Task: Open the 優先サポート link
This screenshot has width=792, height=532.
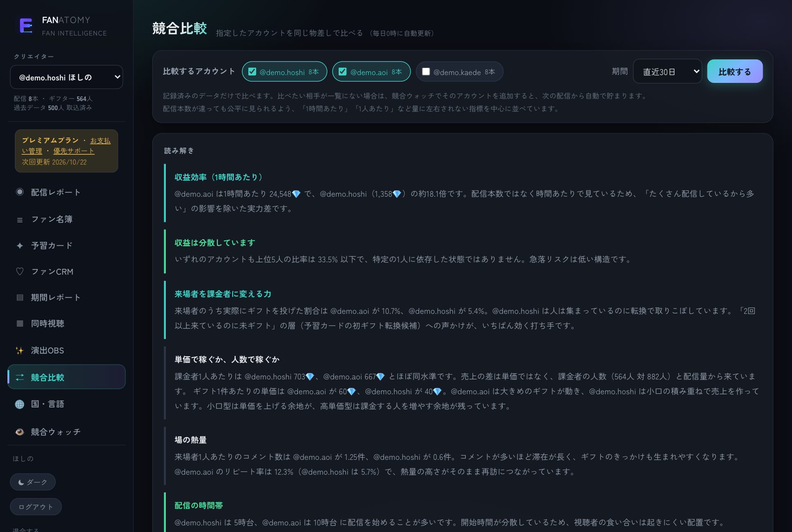Action: [74, 151]
